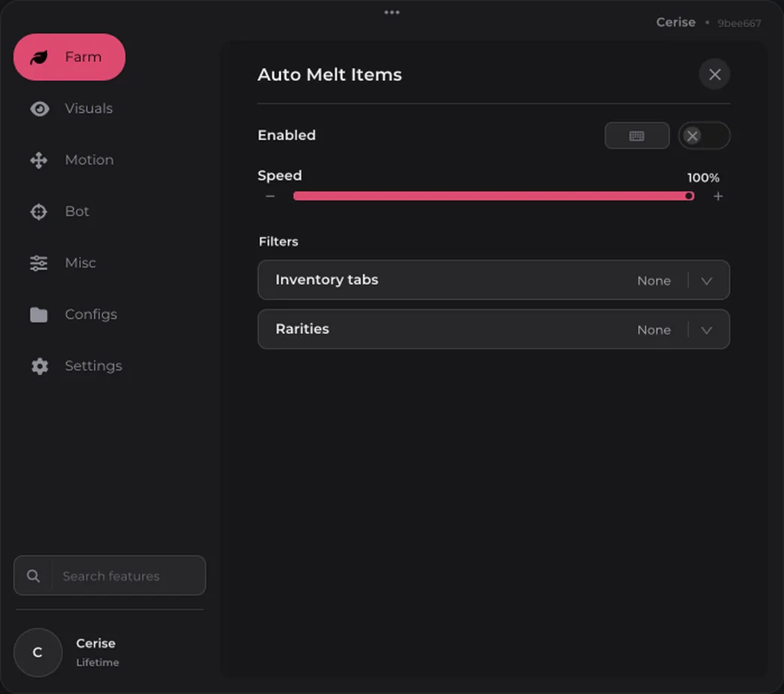
Task: Expand the Rarities dropdown
Action: 494,329
